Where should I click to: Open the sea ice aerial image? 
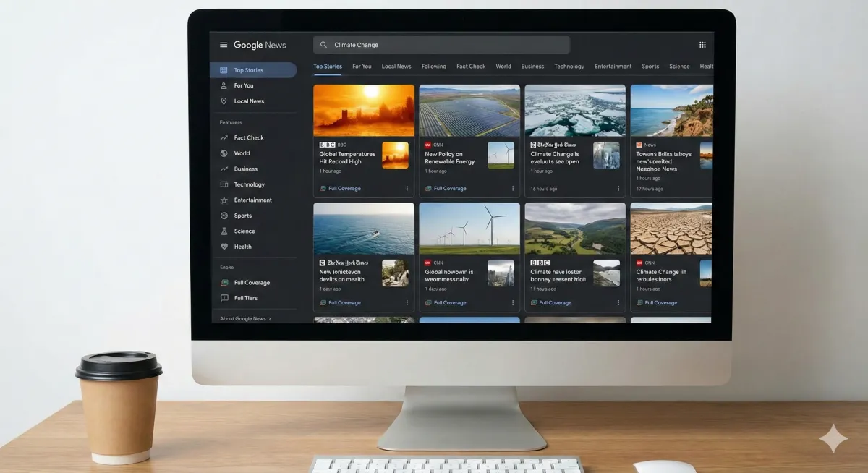[x=575, y=111]
